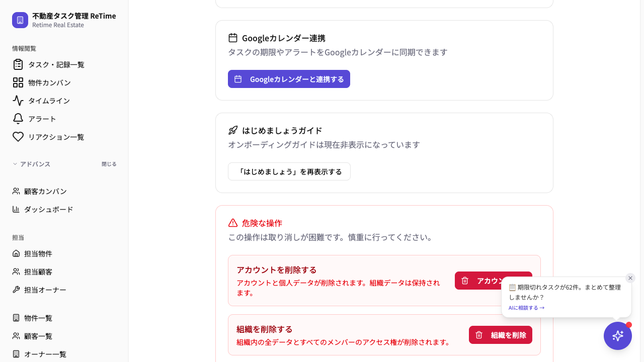Click AIに相談する link in popup
The image size is (644, 362).
tap(526, 308)
